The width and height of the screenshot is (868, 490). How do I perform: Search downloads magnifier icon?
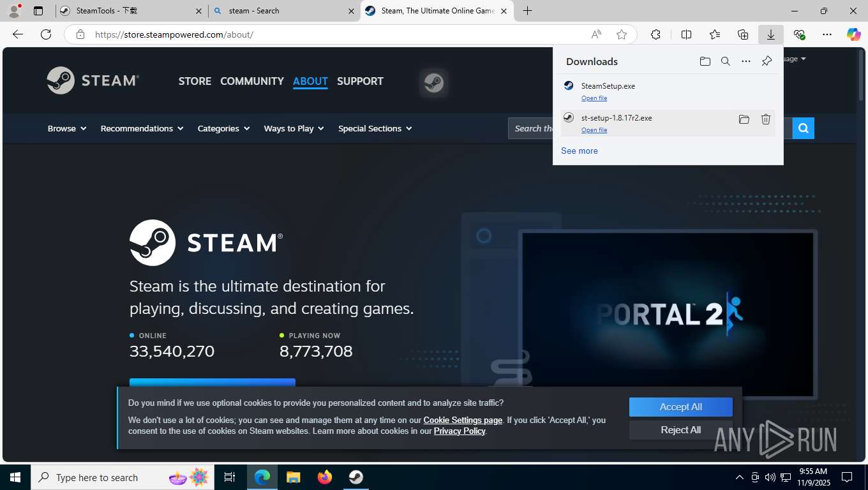pyautogui.click(x=725, y=61)
